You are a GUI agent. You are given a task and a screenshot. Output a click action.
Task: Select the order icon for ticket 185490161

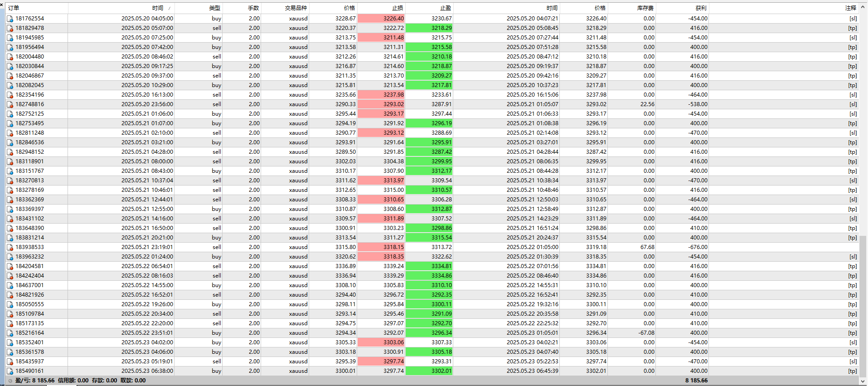coord(10,371)
